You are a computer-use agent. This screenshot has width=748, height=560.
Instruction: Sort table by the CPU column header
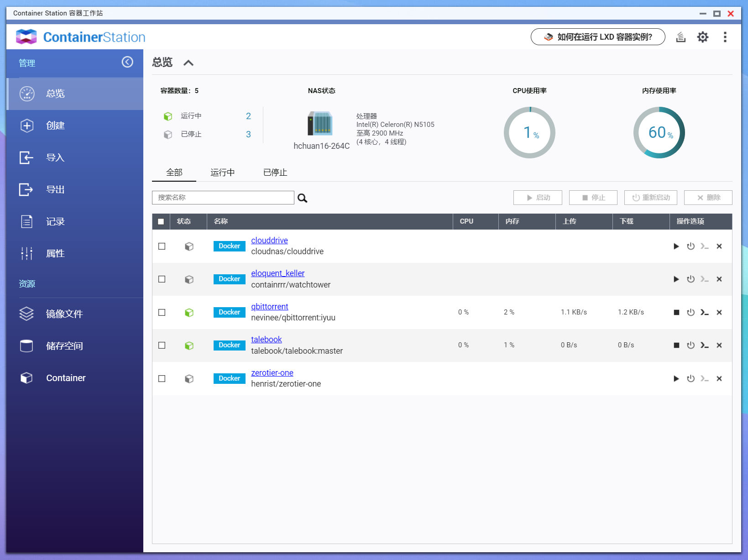click(476, 221)
